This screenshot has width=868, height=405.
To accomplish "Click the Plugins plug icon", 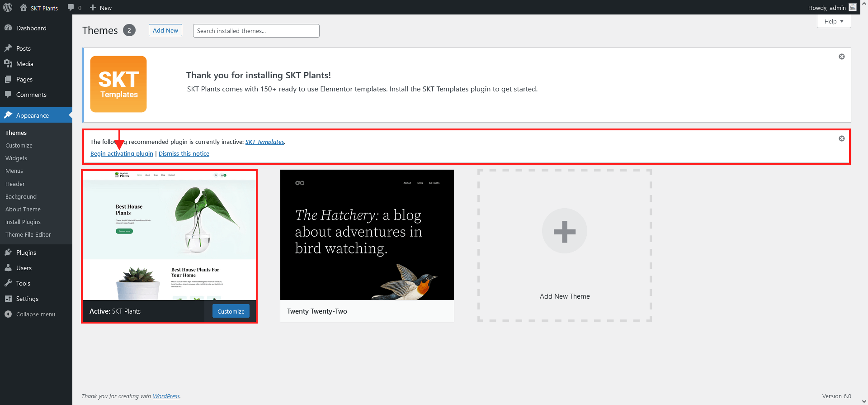I will 8,252.
